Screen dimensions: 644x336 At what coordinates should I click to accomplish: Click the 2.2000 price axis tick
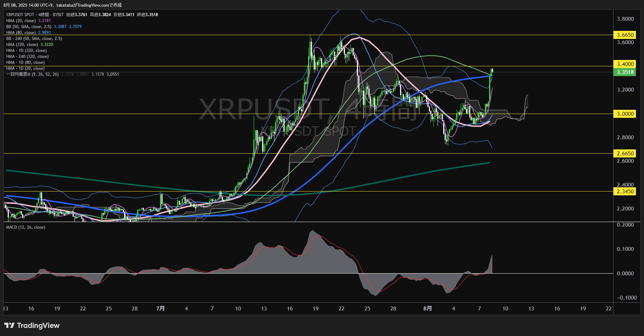click(625, 208)
